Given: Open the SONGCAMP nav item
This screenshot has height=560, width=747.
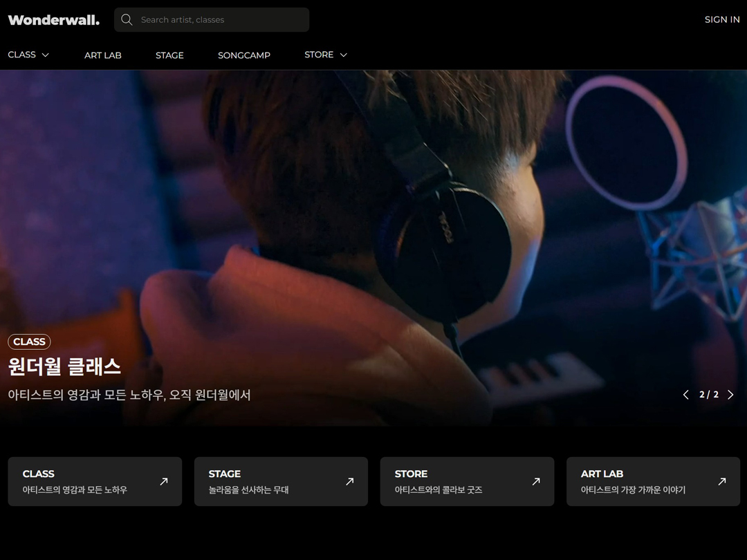Looking at the screenshot, I should click(244, 55).
